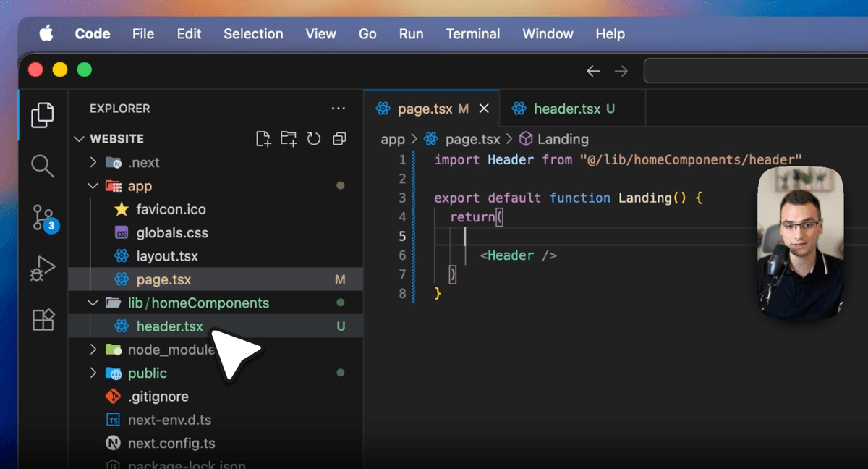
Task: Switch to the header.tsx editor tab
Action: pyautogui.click(x=566, y=109)
